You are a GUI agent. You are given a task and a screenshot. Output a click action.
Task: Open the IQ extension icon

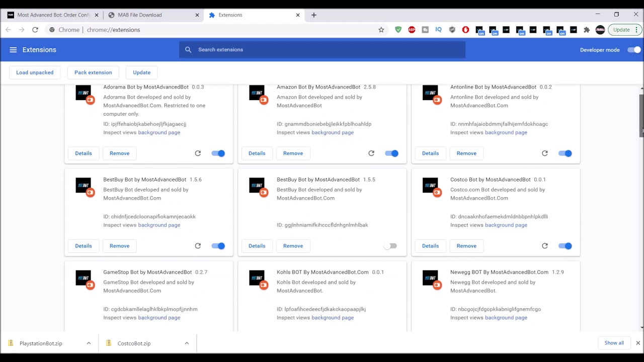pyautogui.click(x=439, y=30)
